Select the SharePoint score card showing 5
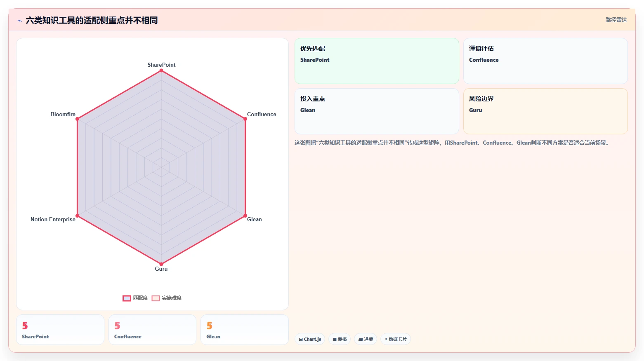The width and height of the screenshot is (644, 361). point(60,330)
